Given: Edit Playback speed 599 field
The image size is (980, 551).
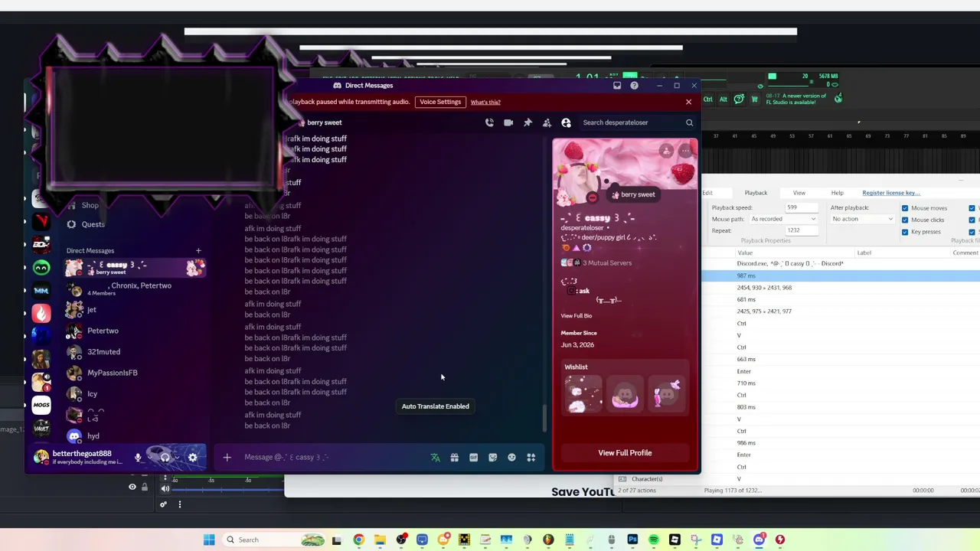Looking at the screenshot, I should 802,207.
